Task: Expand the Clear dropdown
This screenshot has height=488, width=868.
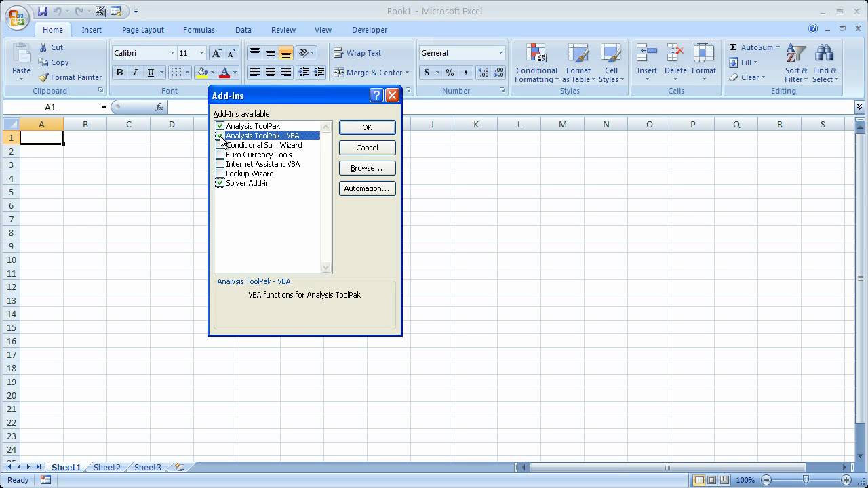Action: tap(762, 77)
